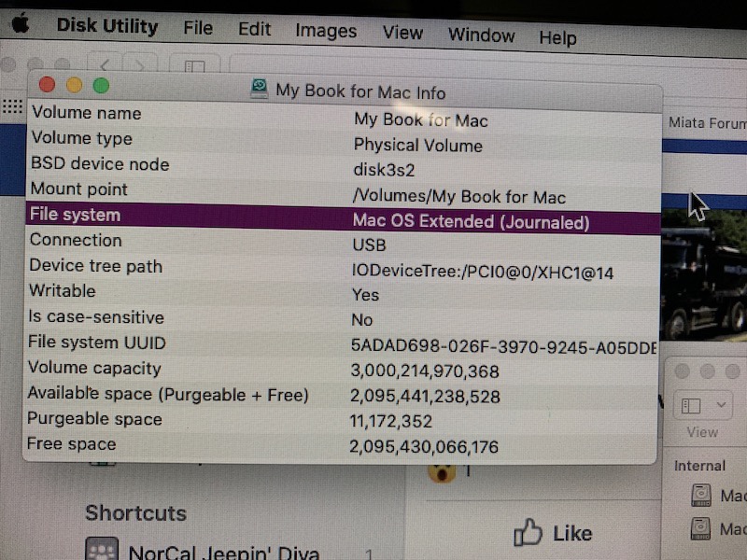Select the first internal disk icon in sidebar
This screenshot has height=560, width=747.
(x=701, y=496)
